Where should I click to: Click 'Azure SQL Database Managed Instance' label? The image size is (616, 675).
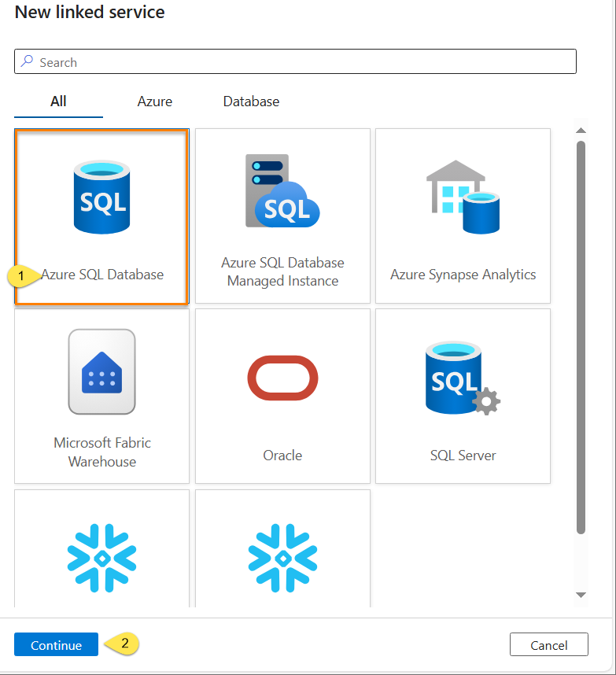point(282,271)
